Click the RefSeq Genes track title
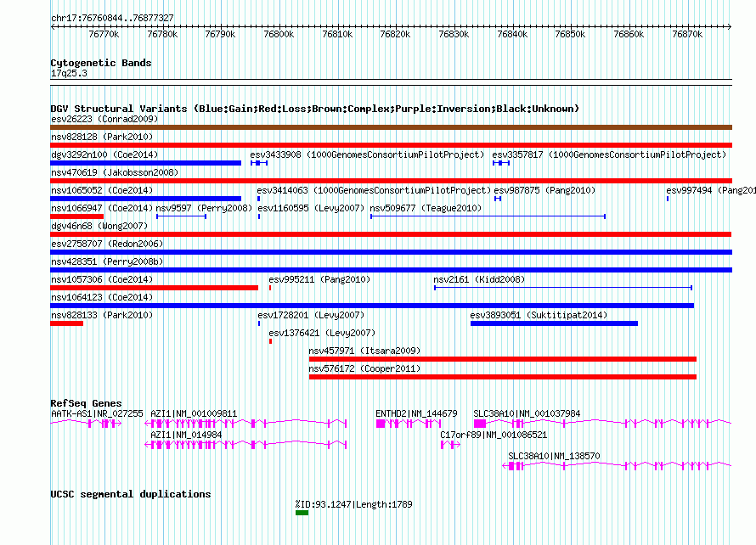756x545 pixels. [x=86, y=403]
